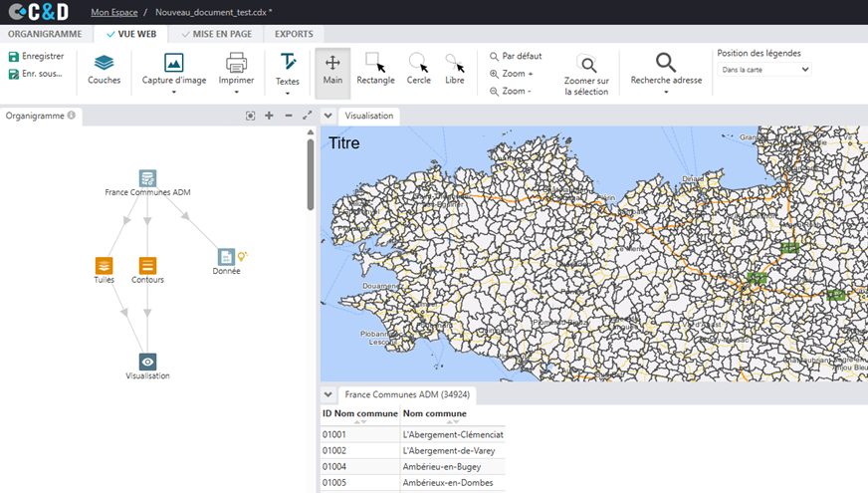Click the organigramme vertical scrollbar
Image resolution: width=868 pixels, height=493 pixels.
310,174
